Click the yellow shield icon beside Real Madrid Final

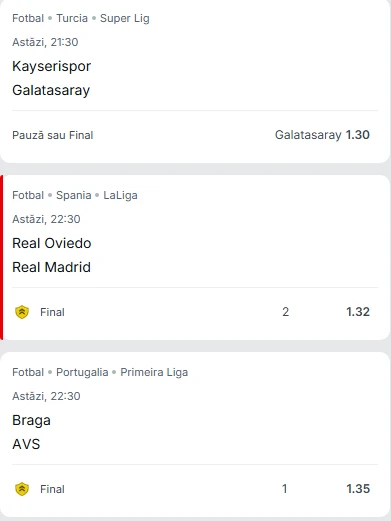click(22, 312)
